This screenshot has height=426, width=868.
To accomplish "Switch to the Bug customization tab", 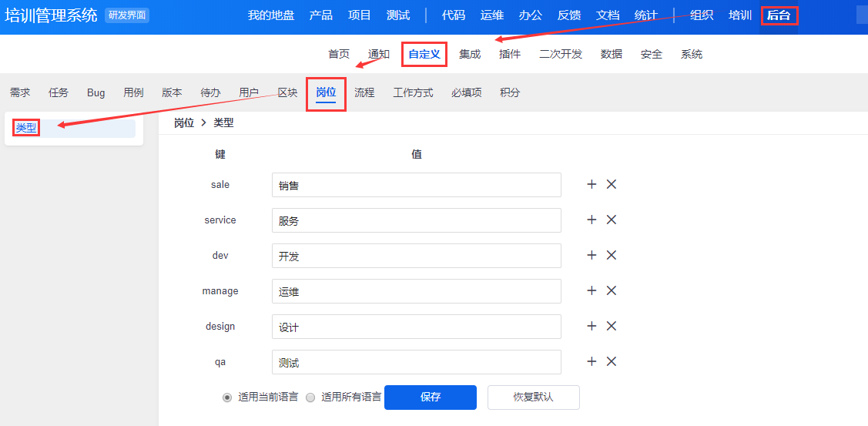I will click(96, 92).
